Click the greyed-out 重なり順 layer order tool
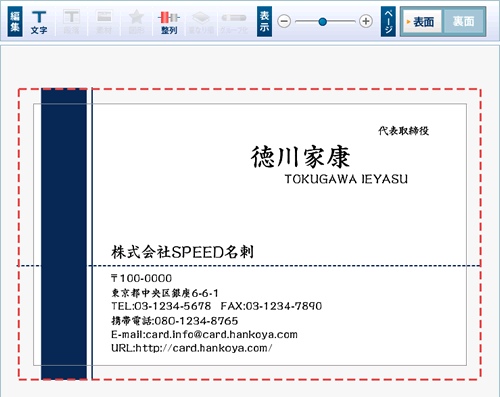This screenshot has height=397, width=500. (x=201, y=22)
